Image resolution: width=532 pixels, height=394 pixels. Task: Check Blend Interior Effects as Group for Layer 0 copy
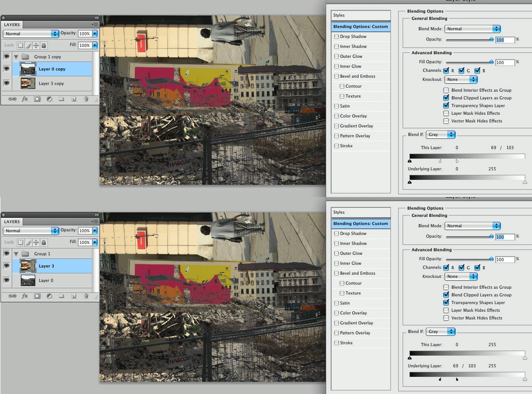446,90
